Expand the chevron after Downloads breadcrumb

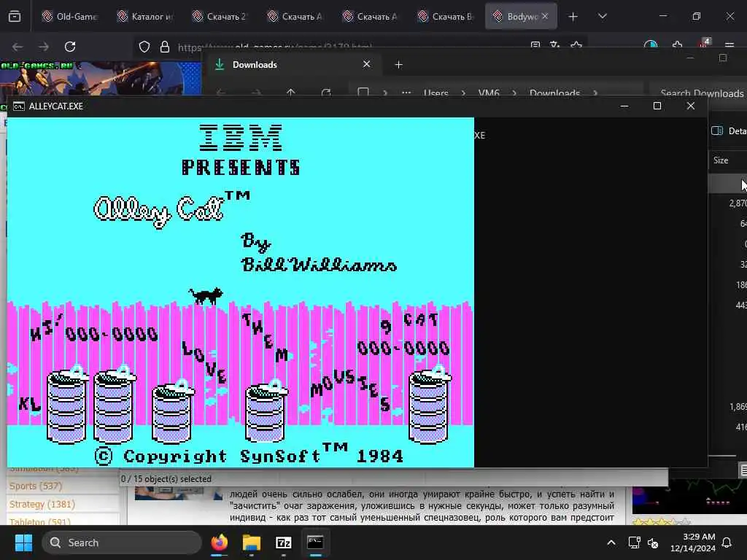tap(595, 93)
